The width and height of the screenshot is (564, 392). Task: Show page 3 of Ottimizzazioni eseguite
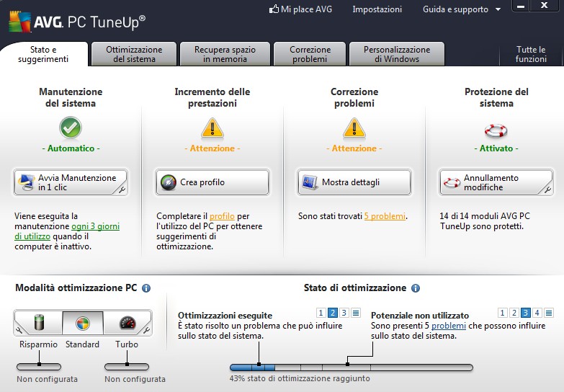click(344, 313)
